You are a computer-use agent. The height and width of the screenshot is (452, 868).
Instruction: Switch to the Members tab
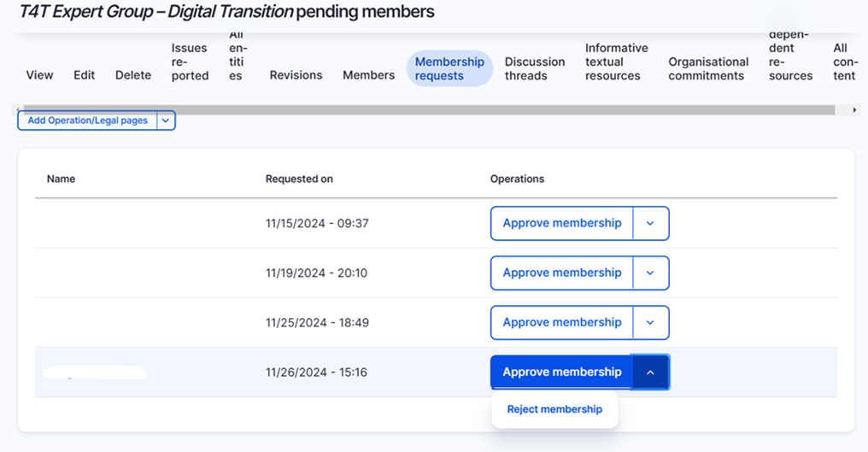[368, 75]
